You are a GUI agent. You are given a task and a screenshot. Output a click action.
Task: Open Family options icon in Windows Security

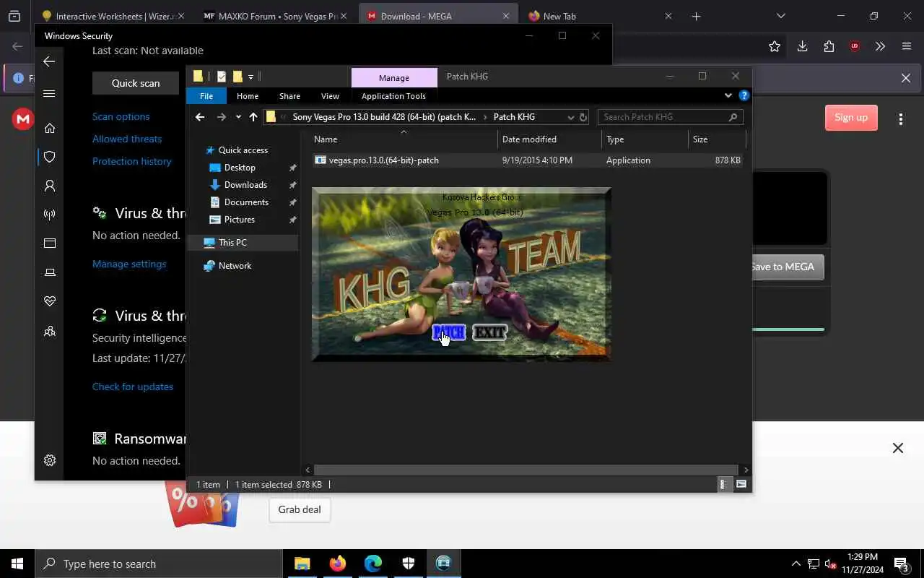point(50,332)
